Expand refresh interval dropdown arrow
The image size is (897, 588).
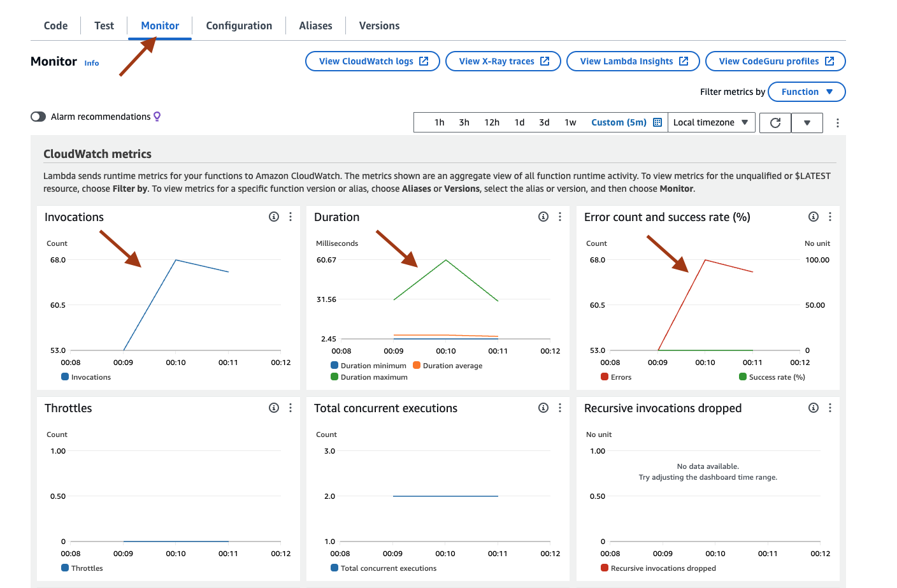tap(807, 123)
